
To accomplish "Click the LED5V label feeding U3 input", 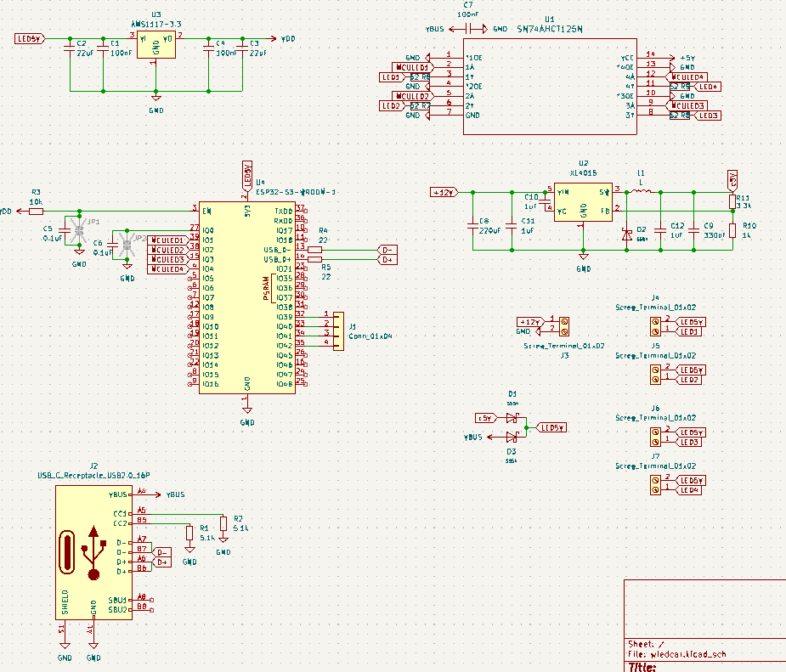I will (x=31, y=38).
